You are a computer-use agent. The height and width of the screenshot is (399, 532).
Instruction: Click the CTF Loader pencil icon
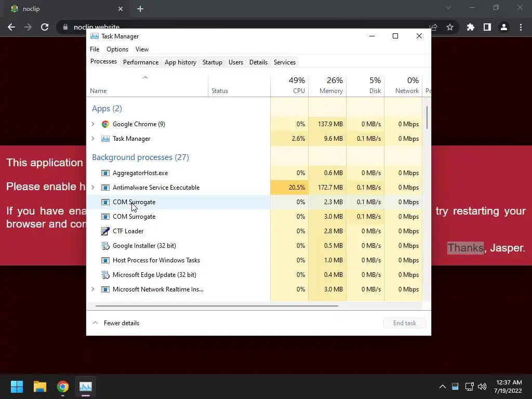[105, 231]
